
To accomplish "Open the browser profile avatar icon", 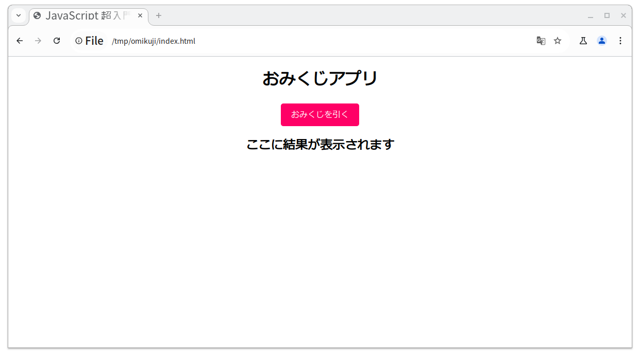I will [602, 40].
